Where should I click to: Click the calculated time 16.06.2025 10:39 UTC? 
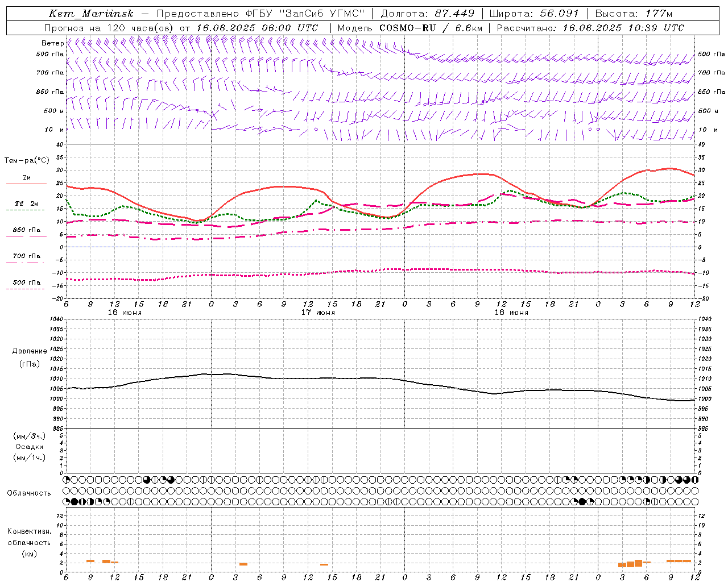pyautogui.click(x=623, y=28)
